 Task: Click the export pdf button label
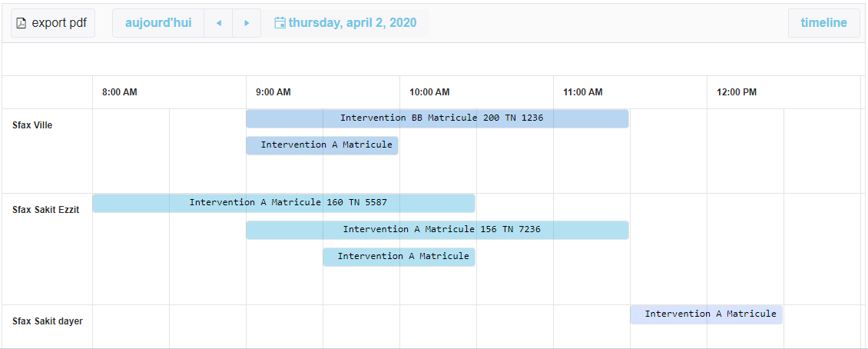(x=59, y=23)
